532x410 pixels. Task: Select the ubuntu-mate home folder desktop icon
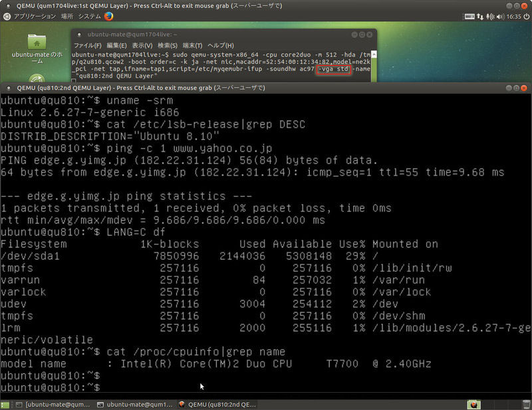(x=37, y=49)
